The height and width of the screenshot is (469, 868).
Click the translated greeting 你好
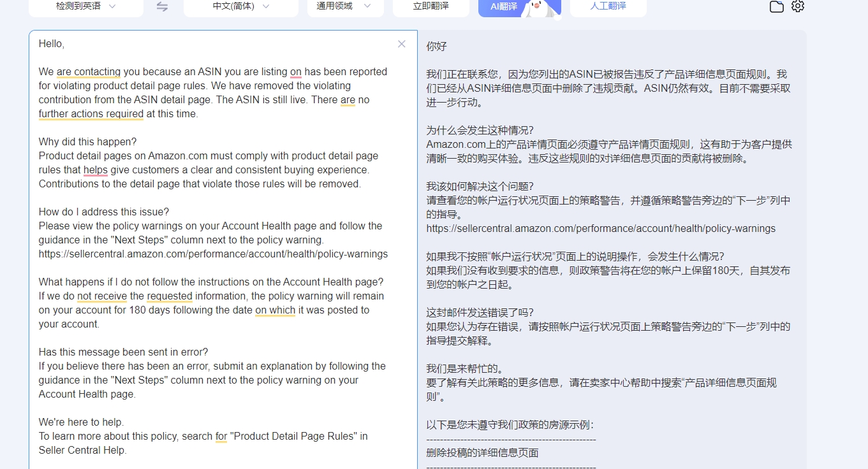436,47
